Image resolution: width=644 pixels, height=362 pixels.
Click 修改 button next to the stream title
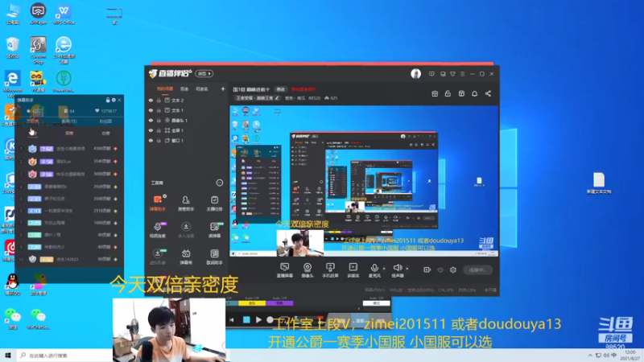pos(280,89)
